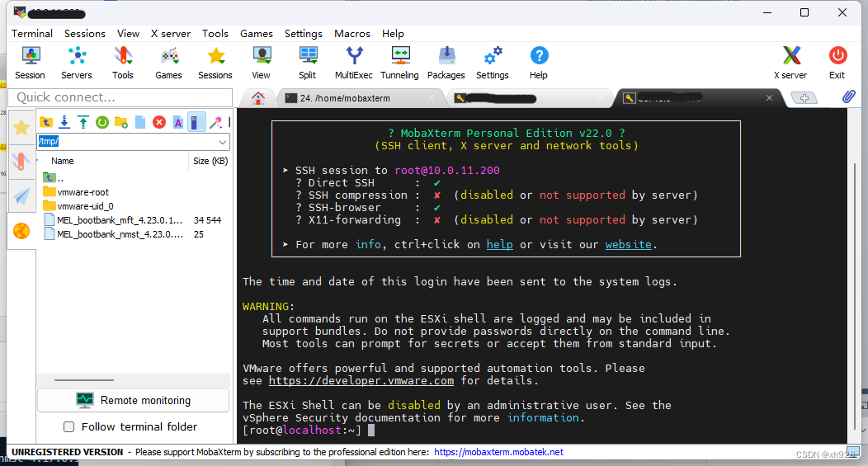This screenshot has width=868, height=466.
Task: Start the X server toolbar icon
Action: [790, 63]
